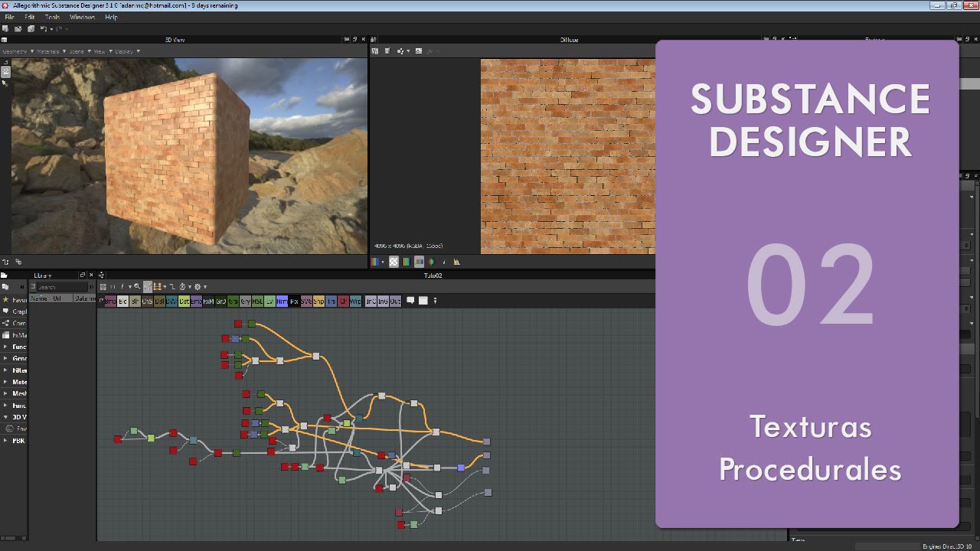Add a Sharpen (Shp) node
The height and width of the screenshot is (551, 980).
pos(318,302)
